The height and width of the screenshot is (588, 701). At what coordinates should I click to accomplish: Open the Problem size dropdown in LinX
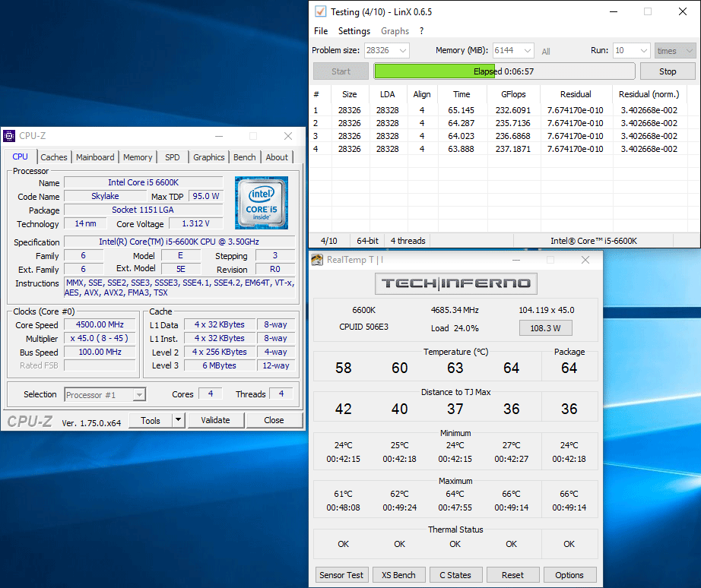[403, 50]
